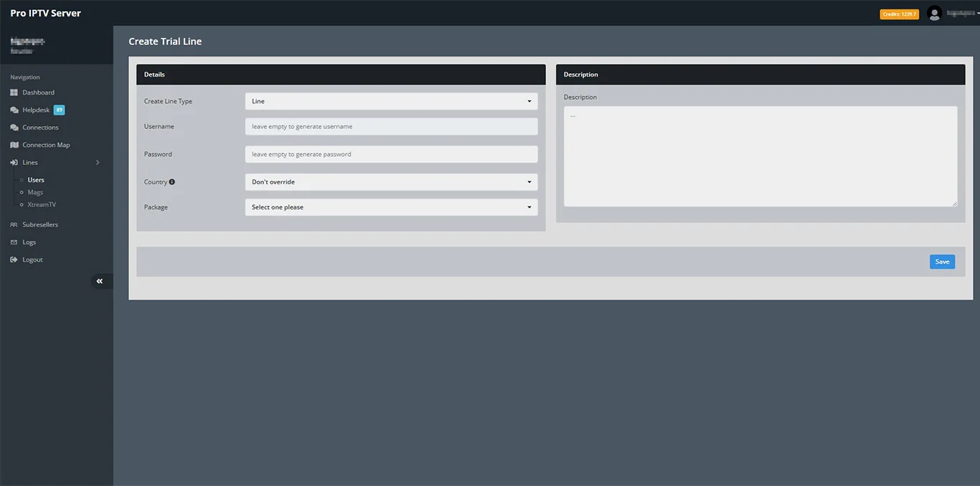Click the Logout arrow icon

point(14,259)
